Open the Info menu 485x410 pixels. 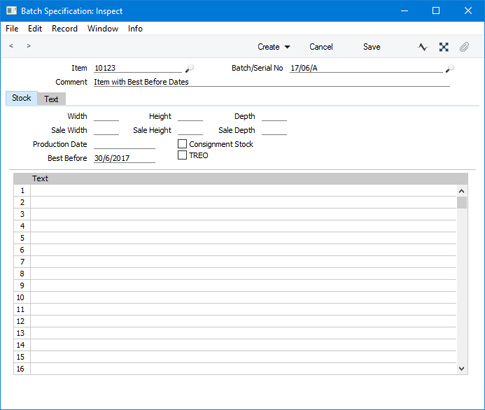(135, 29)
